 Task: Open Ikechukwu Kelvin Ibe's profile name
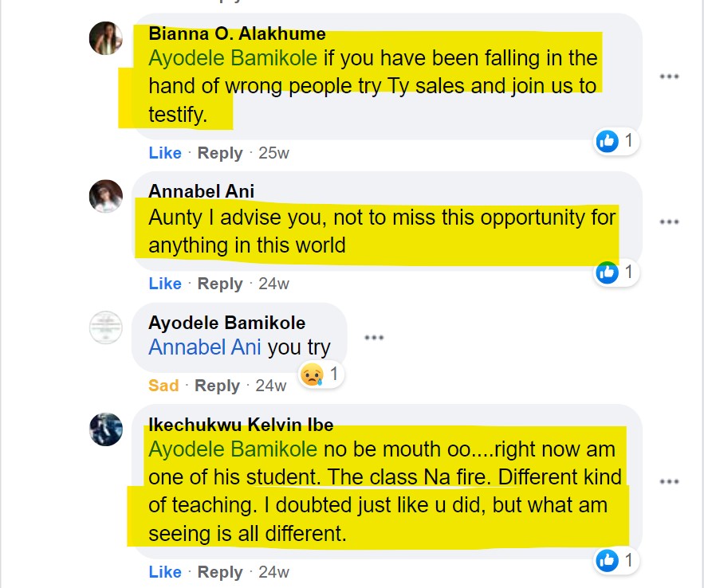(241, 425)
